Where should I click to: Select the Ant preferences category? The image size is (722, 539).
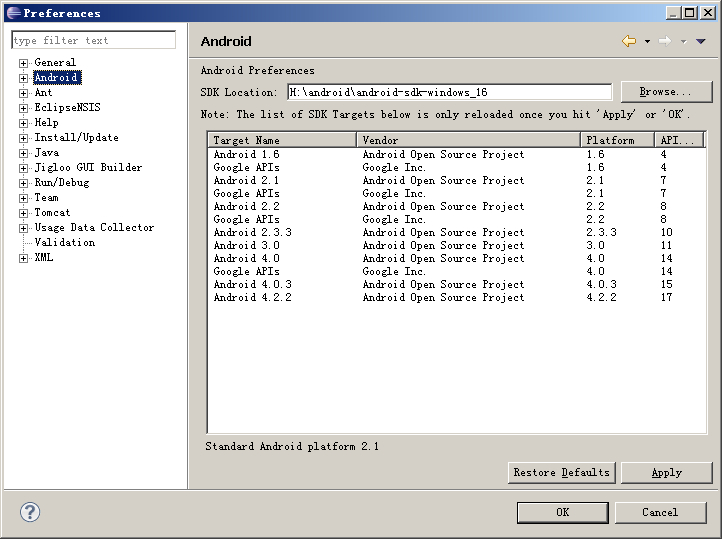[x=43, y=92]
